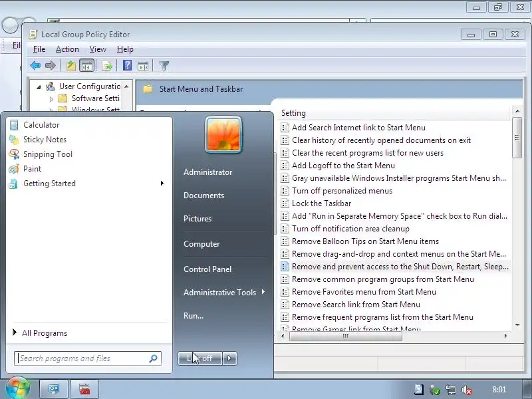Open Computer from Start menu

[201, 244]
